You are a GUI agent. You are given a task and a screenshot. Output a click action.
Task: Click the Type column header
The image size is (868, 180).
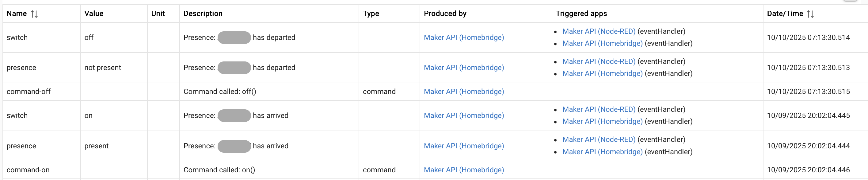371,14
